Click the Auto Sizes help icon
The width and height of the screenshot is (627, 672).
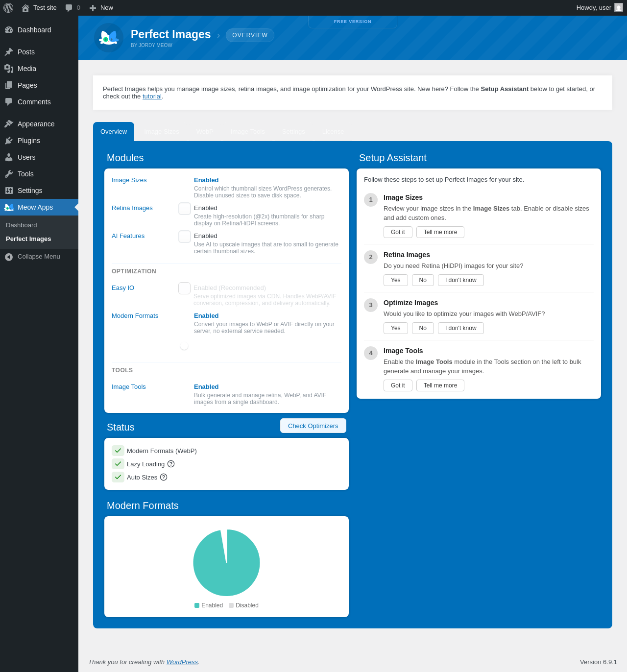(x=164, y=477)
